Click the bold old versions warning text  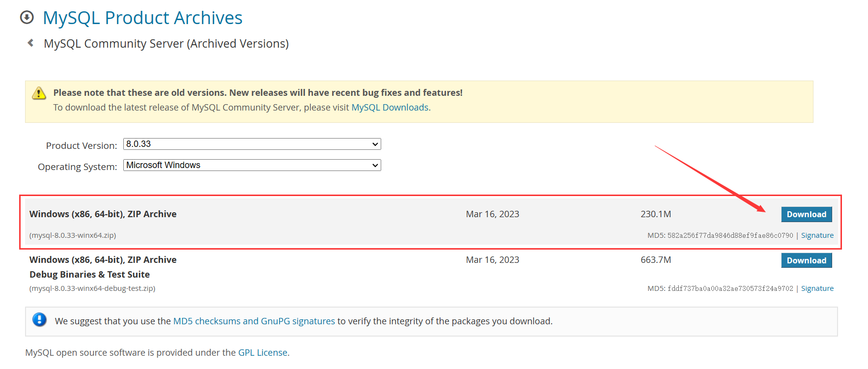(258, 93)
